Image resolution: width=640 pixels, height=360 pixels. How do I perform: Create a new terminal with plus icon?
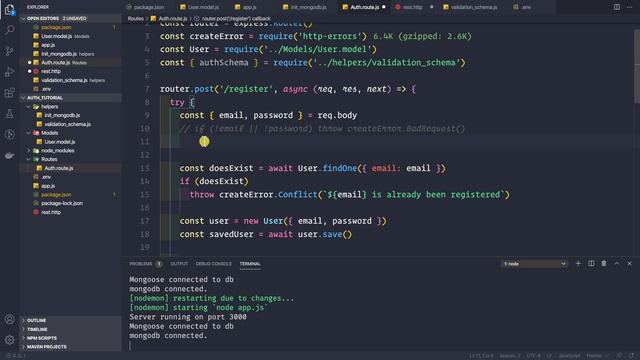pos(578,264)
